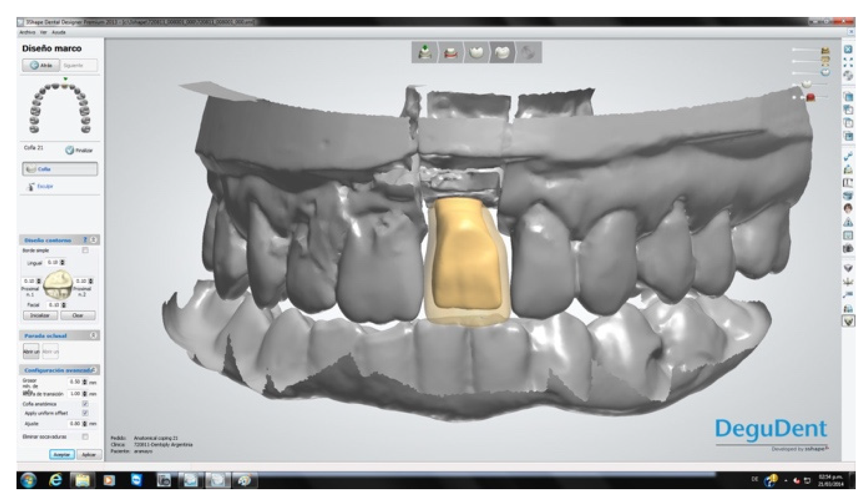This screenshot has width=868, height=502.
Task: Disable the Cofia anatómica checkbox
Action: pyautogui.click(x=85, y=404)
